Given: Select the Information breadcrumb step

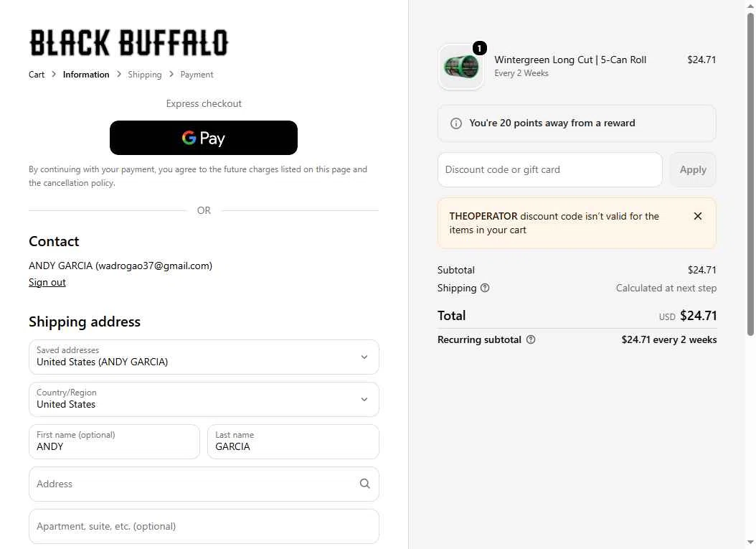Looking at the screenshot, I should click(x=86, y=75).
